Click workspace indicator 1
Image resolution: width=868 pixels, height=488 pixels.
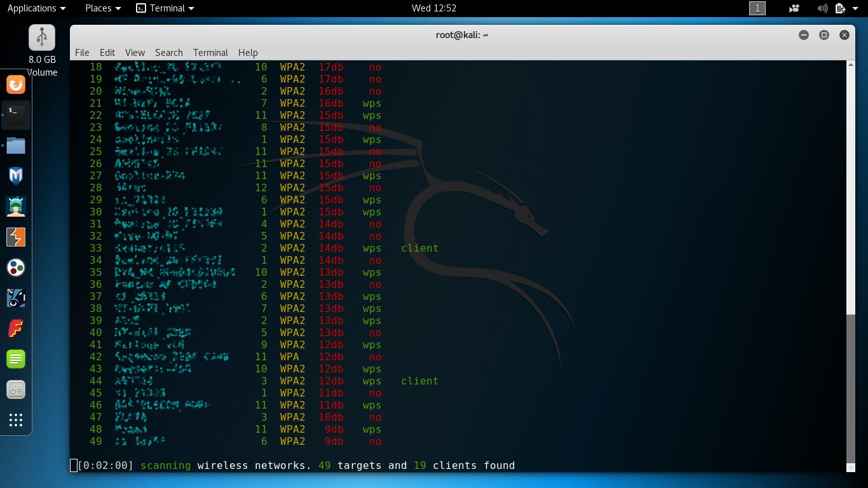(757, 8)
